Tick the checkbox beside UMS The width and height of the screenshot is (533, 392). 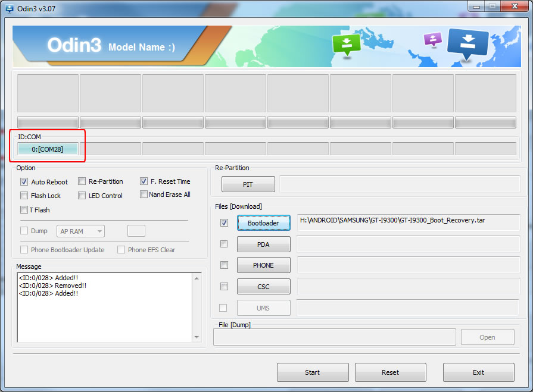(x=223, y=308)
